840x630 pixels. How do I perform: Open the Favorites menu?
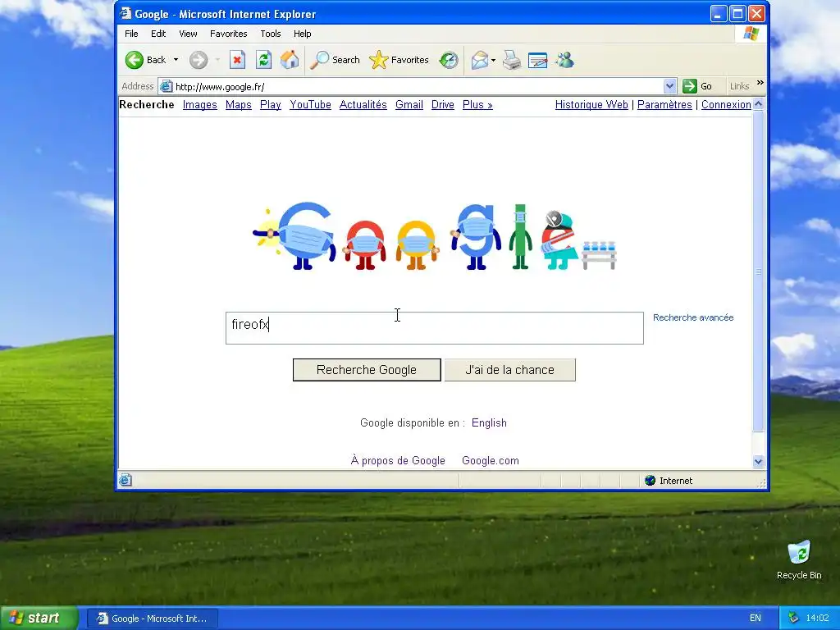pyautogui.click(x=229, y=34)
